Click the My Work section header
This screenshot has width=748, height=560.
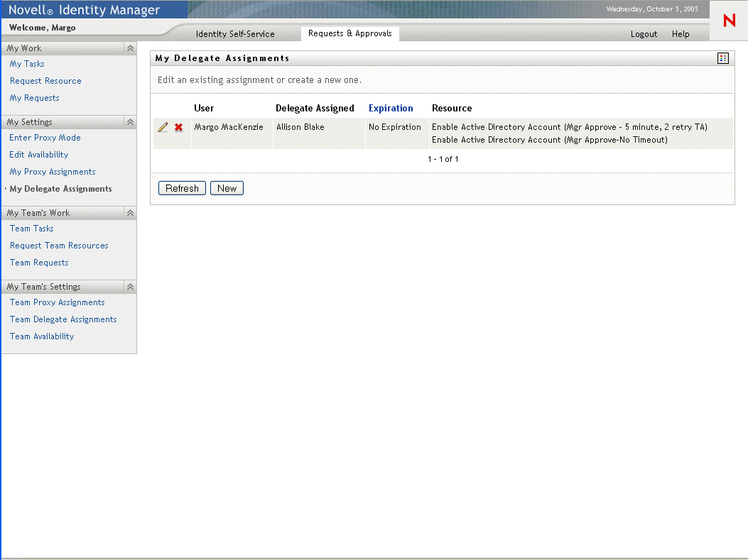point(69,48)
